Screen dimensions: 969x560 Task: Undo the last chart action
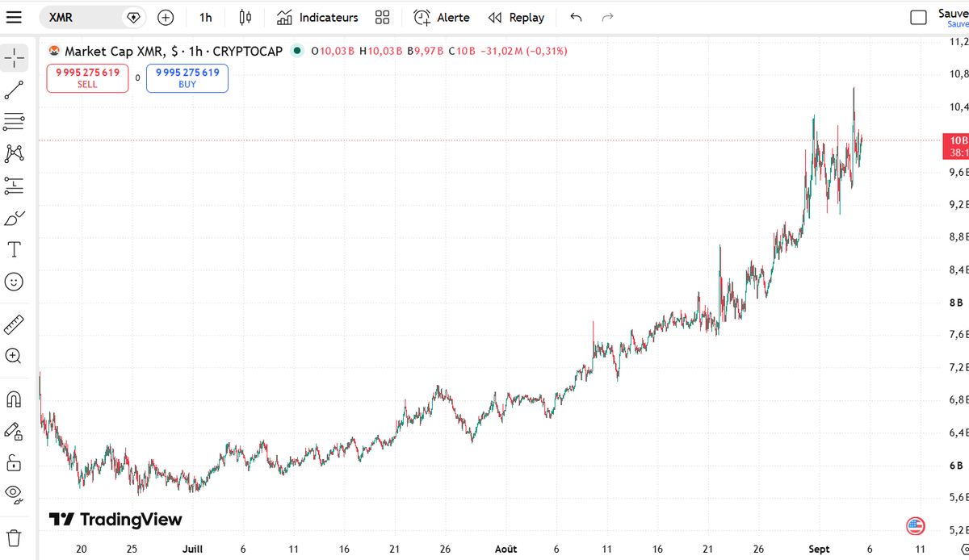coord(576,17)
